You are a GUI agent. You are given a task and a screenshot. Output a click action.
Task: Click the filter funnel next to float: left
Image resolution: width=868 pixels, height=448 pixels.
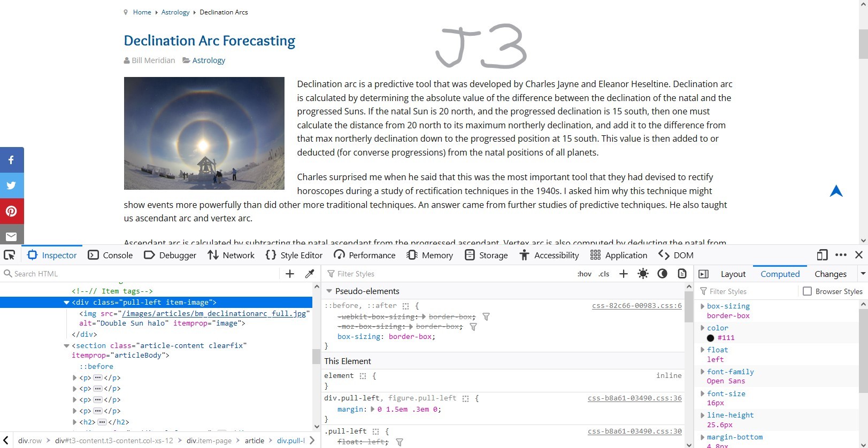[400, 442]
